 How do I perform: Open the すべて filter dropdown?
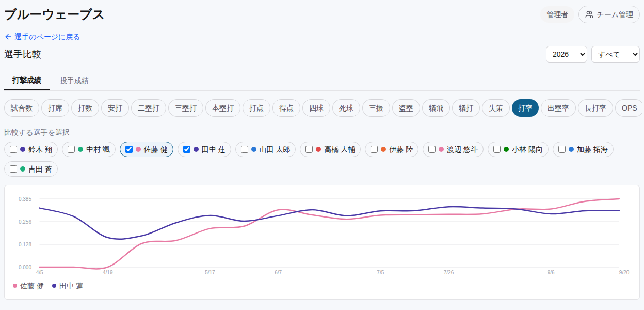(615, 54)
